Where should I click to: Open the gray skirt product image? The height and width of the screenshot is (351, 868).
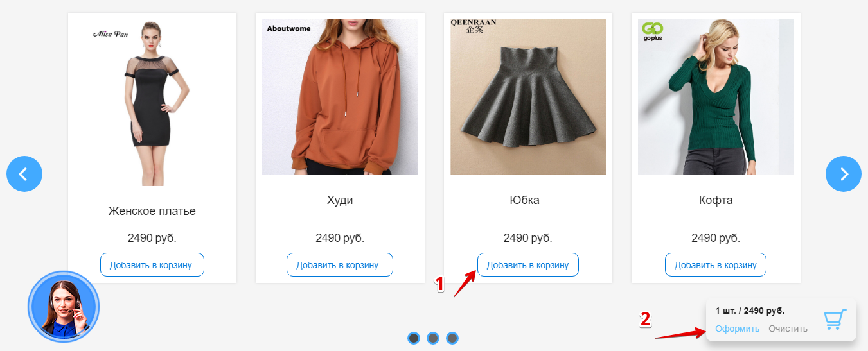(528, 97)
